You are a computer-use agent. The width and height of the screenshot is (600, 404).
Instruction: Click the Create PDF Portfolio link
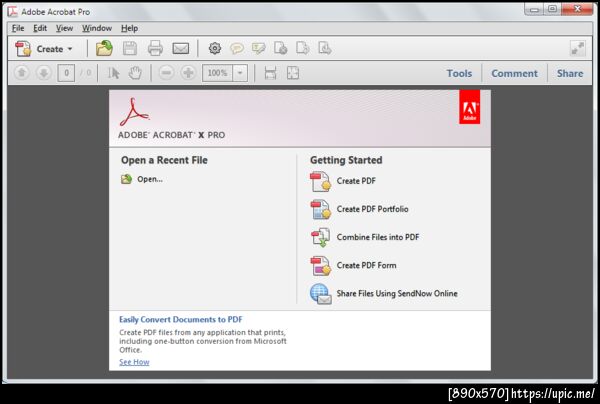coord(372,209)
